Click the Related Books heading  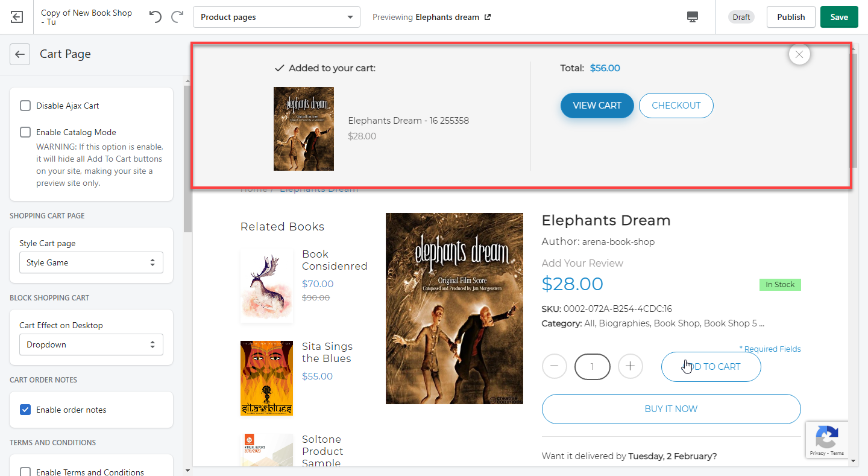(282, 227)
